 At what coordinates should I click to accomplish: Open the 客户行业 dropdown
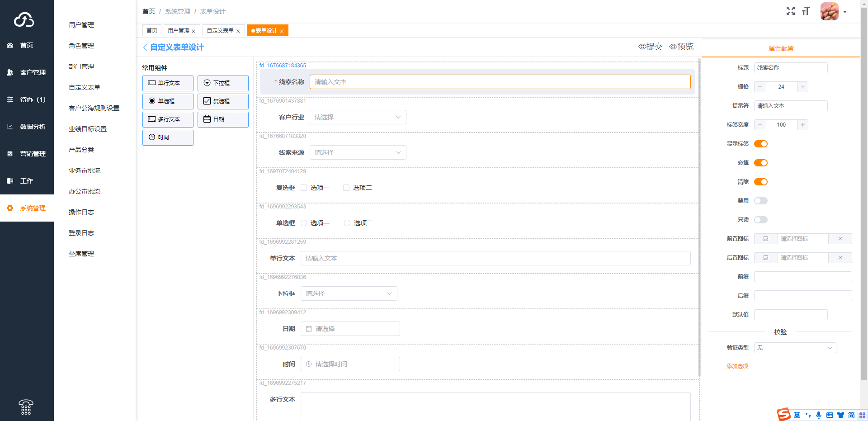pyautogui.click(x=358, y=117)
